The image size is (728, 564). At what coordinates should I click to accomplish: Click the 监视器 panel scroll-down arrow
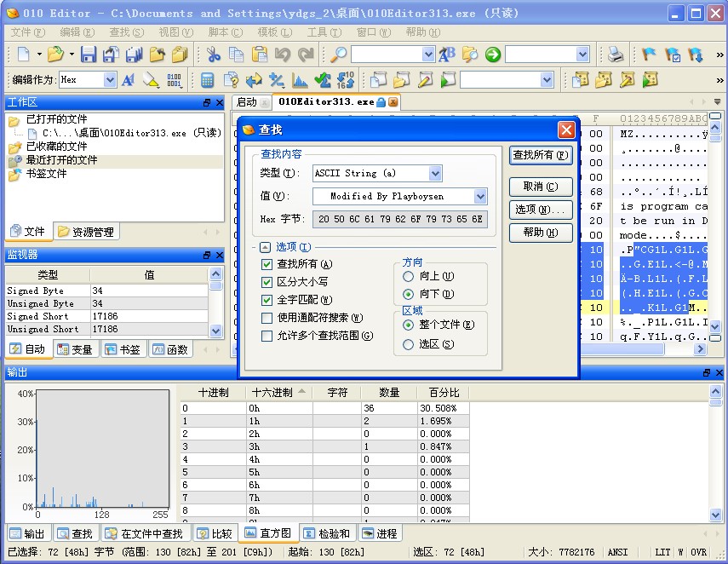(215, 331)
